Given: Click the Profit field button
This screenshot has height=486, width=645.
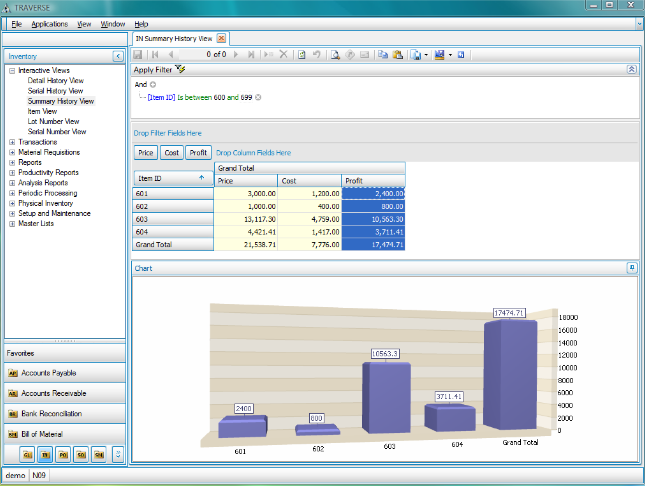Looking at the screenshot, I should 198,153.
